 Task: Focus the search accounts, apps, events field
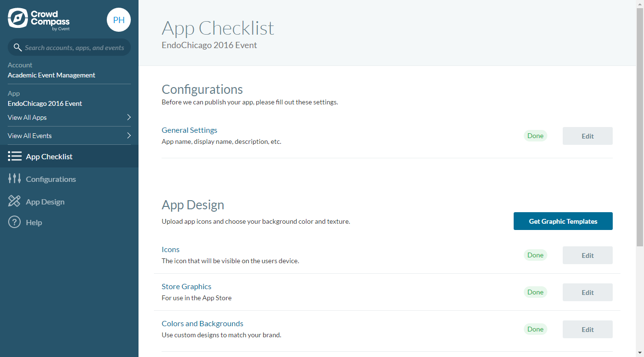[x=75, y=48]
